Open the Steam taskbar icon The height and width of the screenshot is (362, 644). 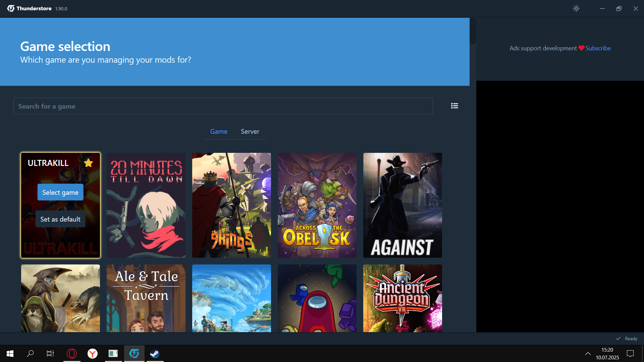point(155,354)
